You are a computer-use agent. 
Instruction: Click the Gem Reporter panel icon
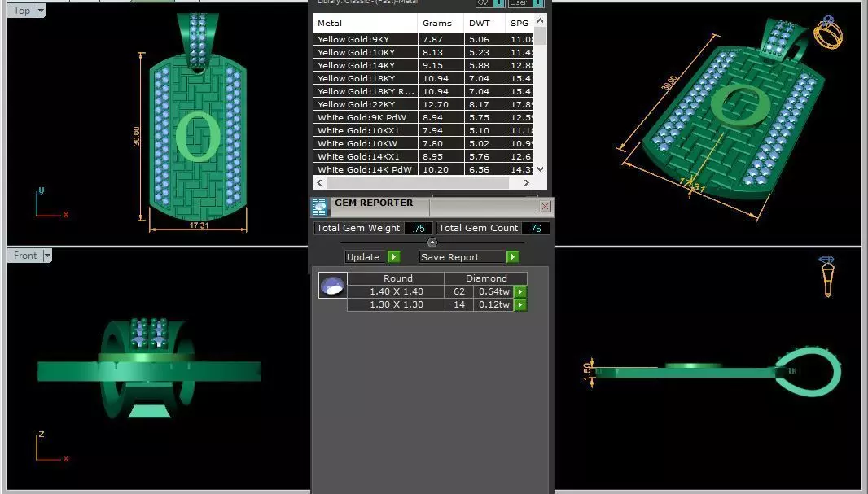click(319, 207)
